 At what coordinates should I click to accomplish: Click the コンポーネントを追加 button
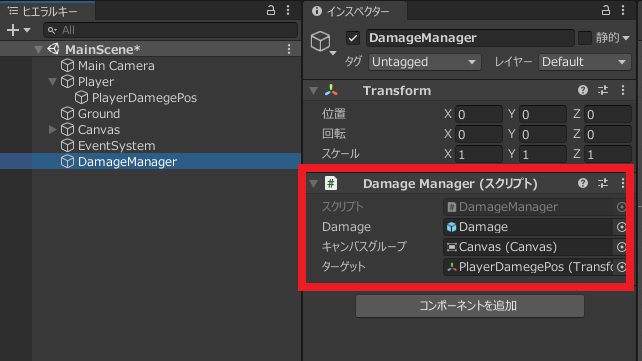(x=470, y=306)
